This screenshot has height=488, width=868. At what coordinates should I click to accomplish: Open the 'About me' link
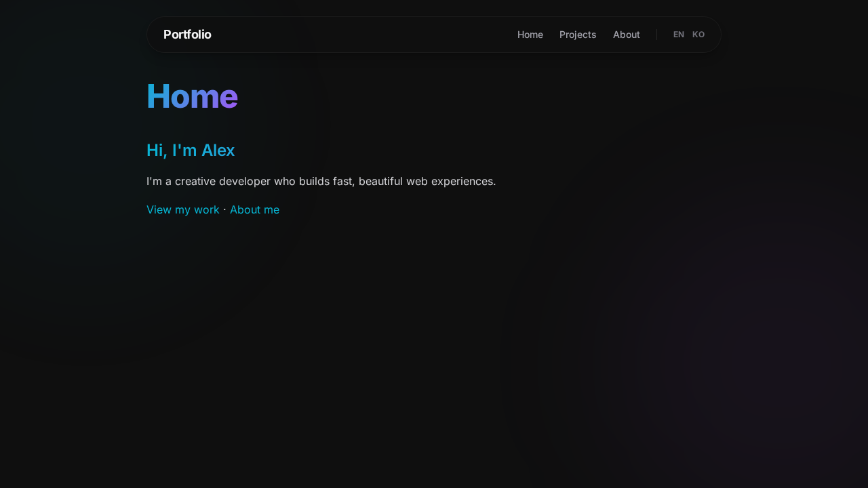pos(254,209)
